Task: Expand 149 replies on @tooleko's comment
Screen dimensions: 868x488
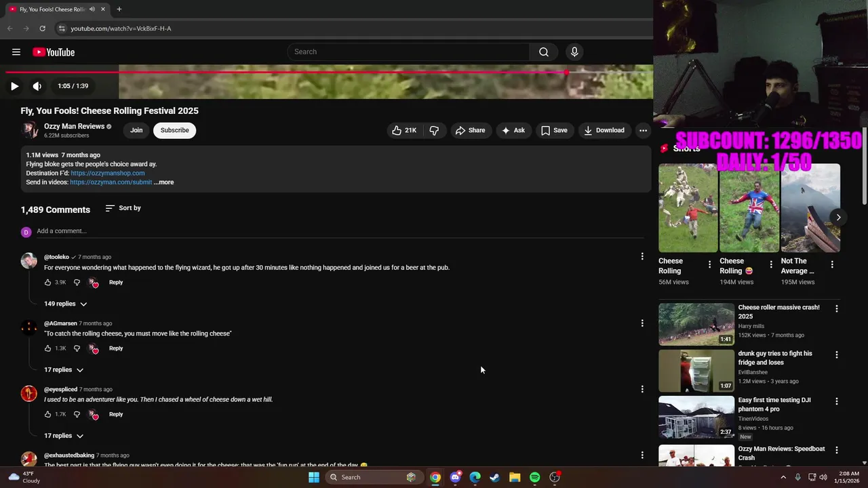Action: [x=66, y=304]
